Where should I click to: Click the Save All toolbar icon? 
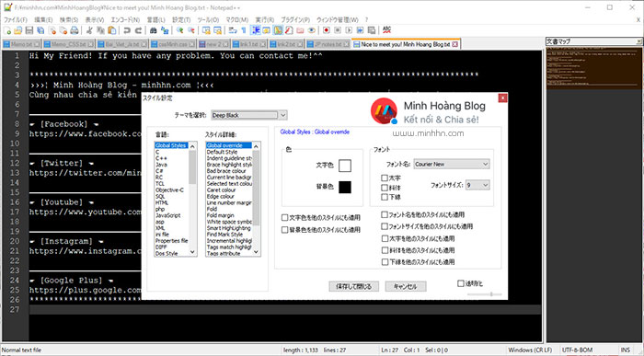pyautogui.click(x=40, y=30)
